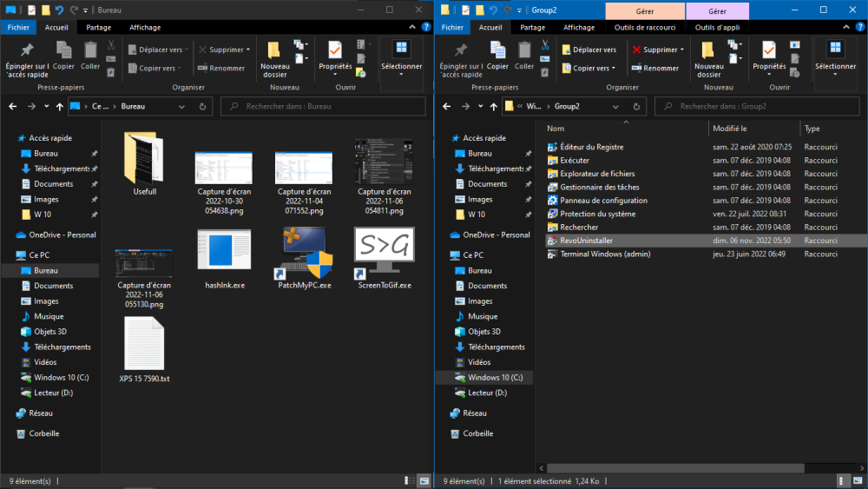This screenshot has height=489, width=868.
Task: Click the refresh icon beside the Group2 address bar
Action: [636, 106]
